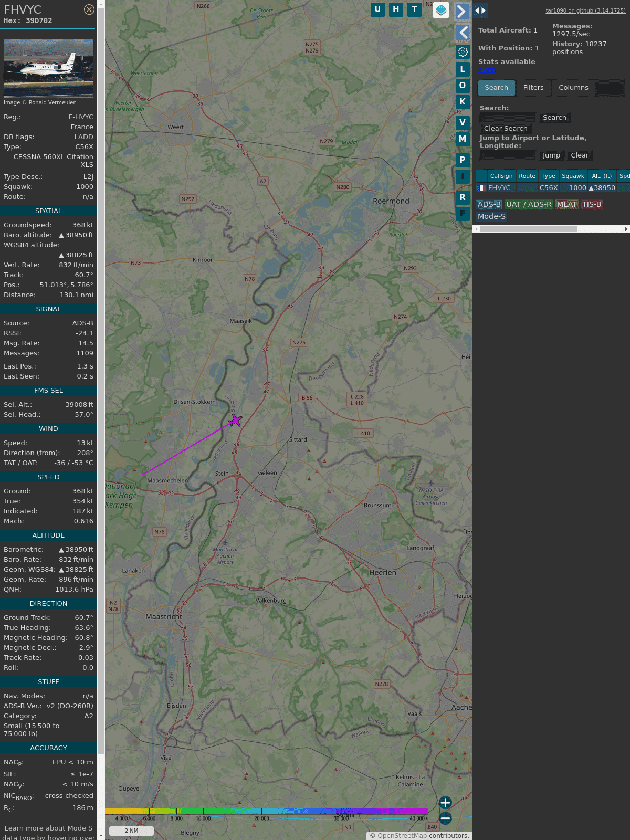Toggle the V map option
The height and width of the screenshot is (840, 630).
463,123
